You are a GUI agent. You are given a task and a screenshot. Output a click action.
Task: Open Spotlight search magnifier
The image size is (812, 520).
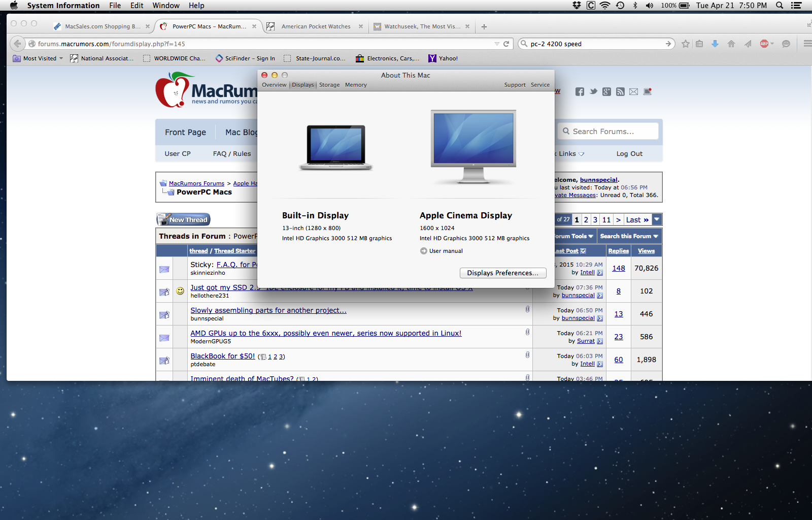tap(780, 6)
